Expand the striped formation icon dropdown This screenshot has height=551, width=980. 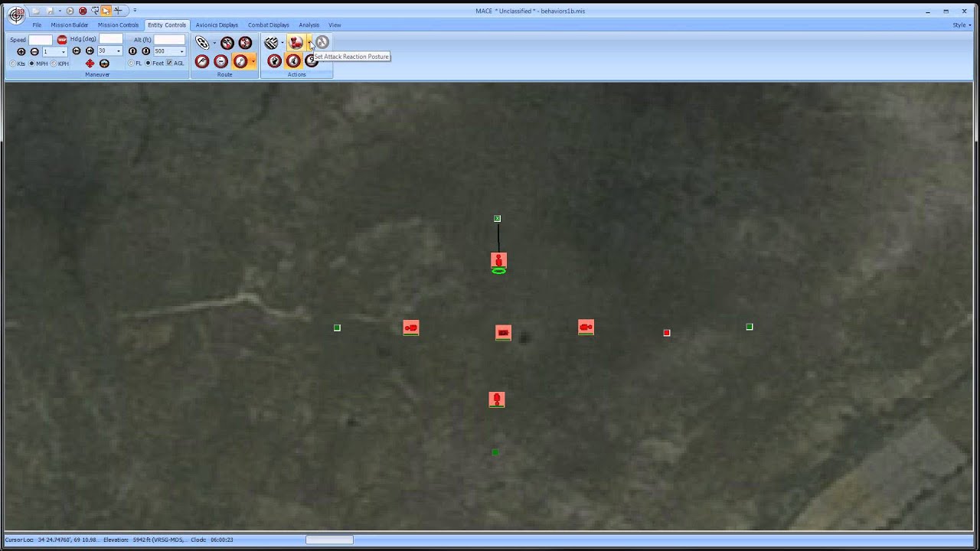tap(283, 43)
